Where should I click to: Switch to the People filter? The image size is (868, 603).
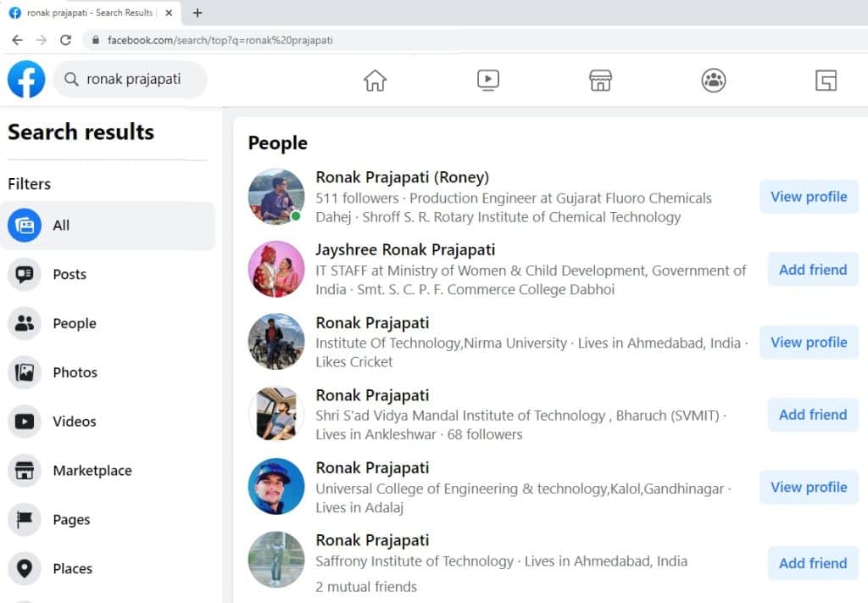click(x=74, y=323)
